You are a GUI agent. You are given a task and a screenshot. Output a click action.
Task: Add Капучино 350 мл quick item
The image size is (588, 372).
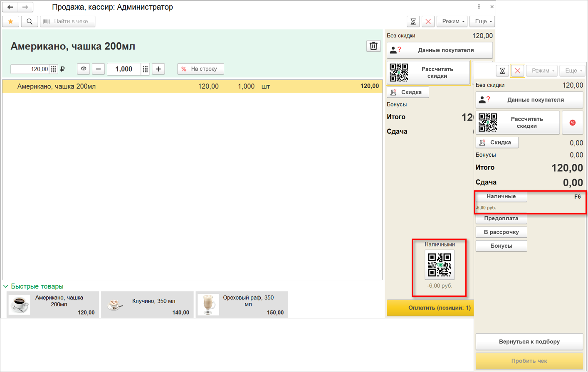(147, 305)
